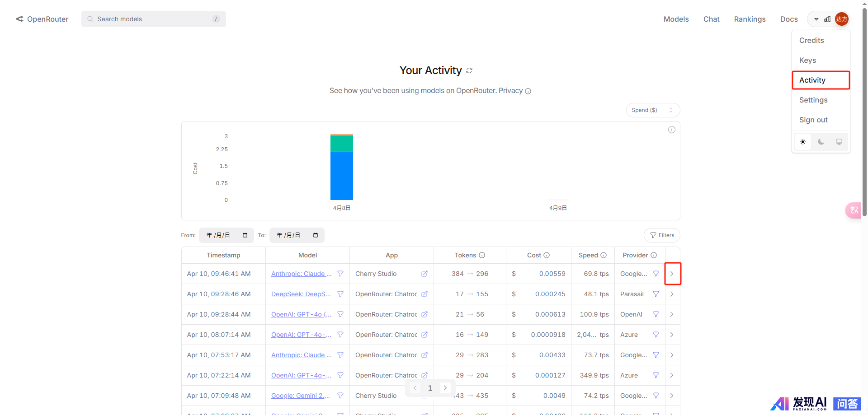The height and width of the screenshot is (415, 868).
Task: Select Keys from account menu
Action: tap(821, 60)
